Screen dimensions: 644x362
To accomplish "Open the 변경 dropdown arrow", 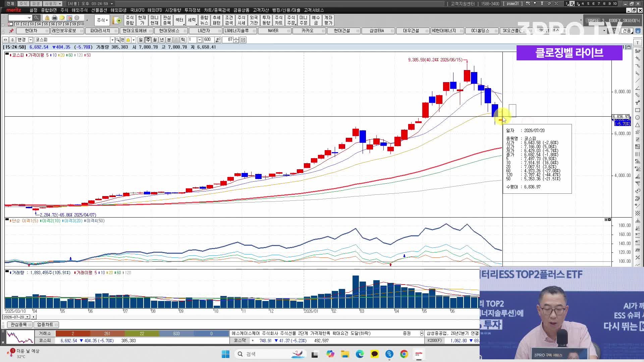I will tap(31, 40).
